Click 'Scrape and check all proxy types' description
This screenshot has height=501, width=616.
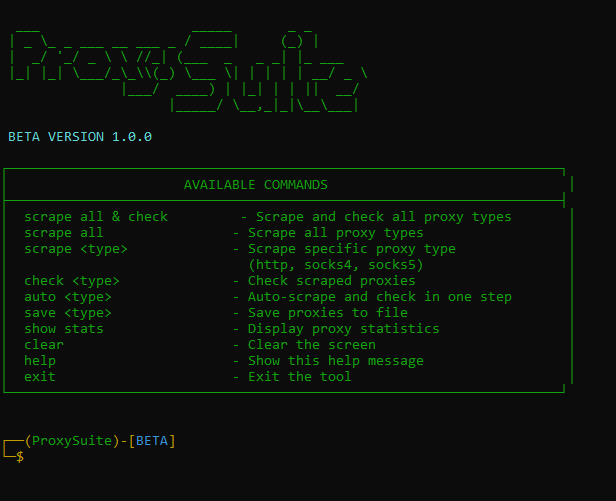(x=383, y=217)
